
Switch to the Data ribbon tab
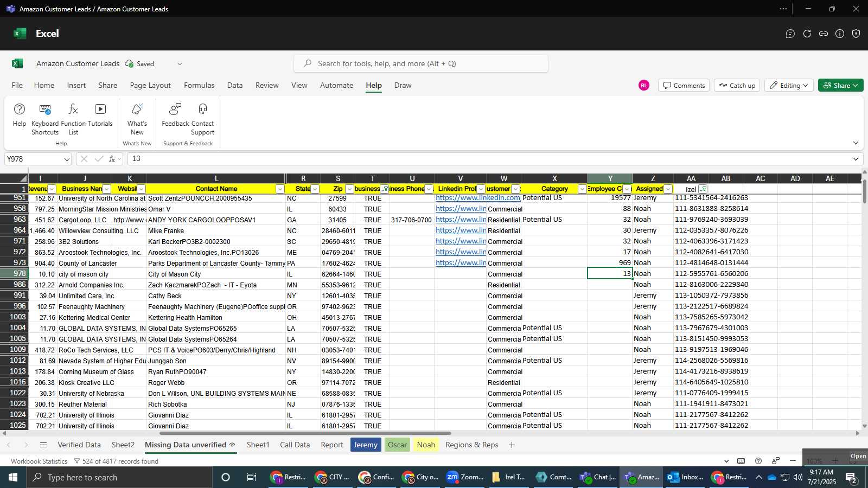(235, 85)
